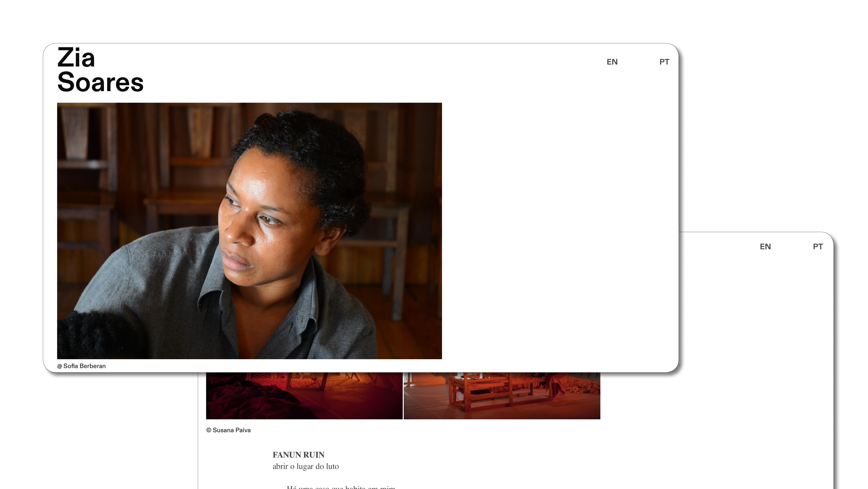Screen dimensions: 868x489
Task: Switch front window language to EN
Action: 612,62
